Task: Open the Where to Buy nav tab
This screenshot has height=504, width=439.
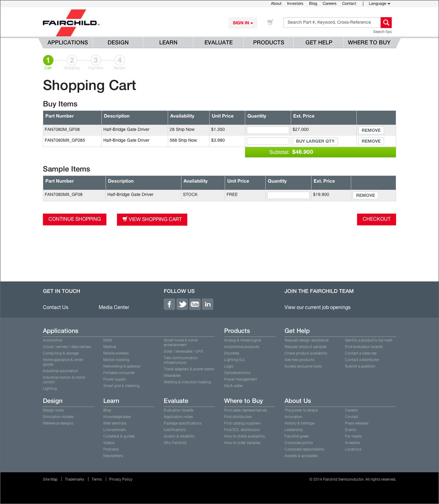Action: [x=369, y=43]
